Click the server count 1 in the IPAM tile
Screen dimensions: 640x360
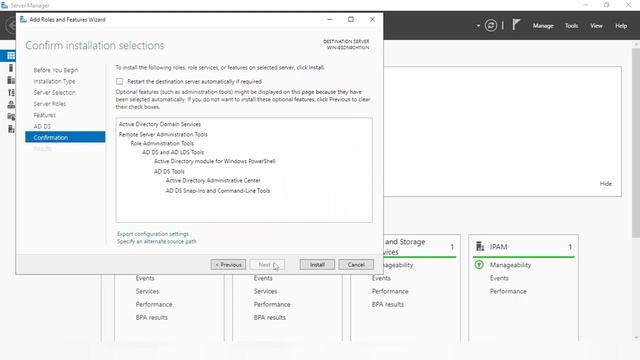click(570, 247)
